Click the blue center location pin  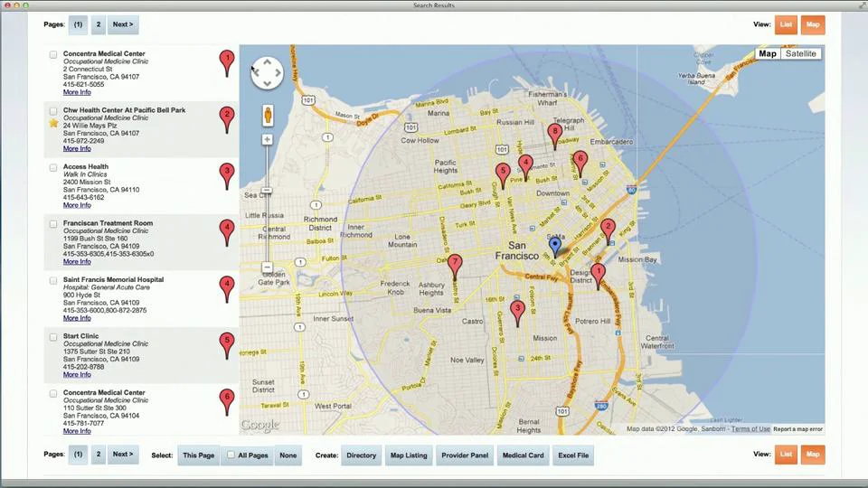pyautogui.click(x=554, y=247)
